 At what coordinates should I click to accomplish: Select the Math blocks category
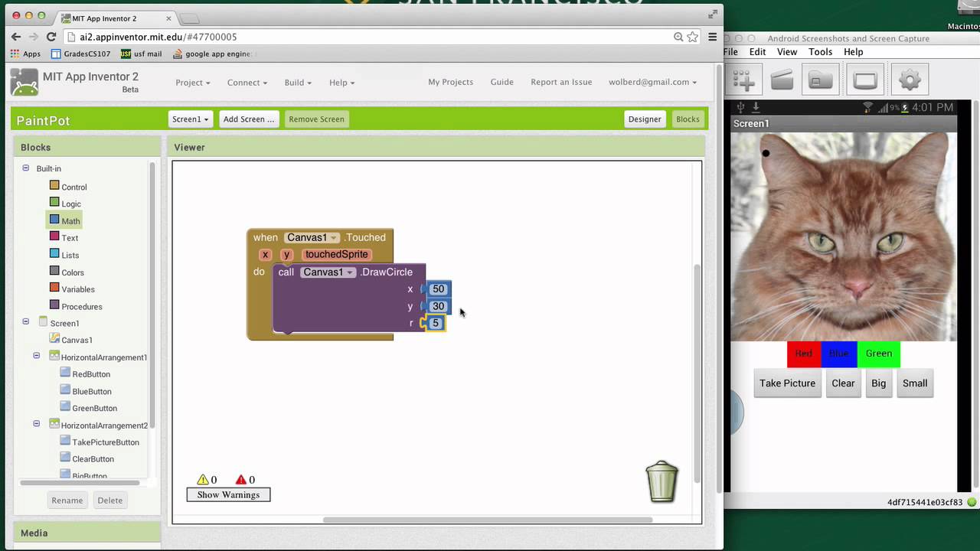[x=70, y=221]
